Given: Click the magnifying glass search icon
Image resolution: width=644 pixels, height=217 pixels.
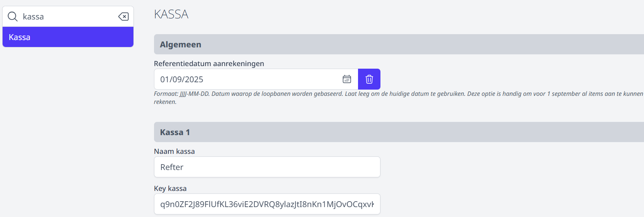Looking at the screenshot, I should click(13, 17).
